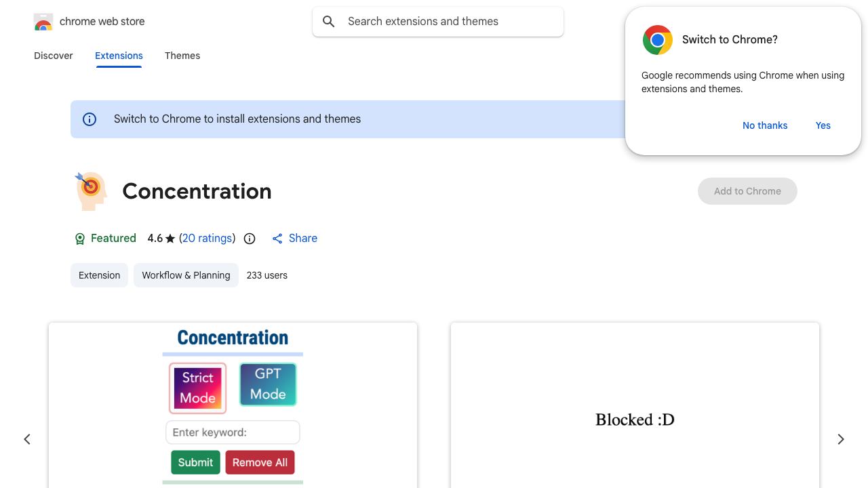Image resolution: width=868 pixels, height=488 pixels.
Task: Click the Chrome logo in popup
Action: click(x=657, y=40)
